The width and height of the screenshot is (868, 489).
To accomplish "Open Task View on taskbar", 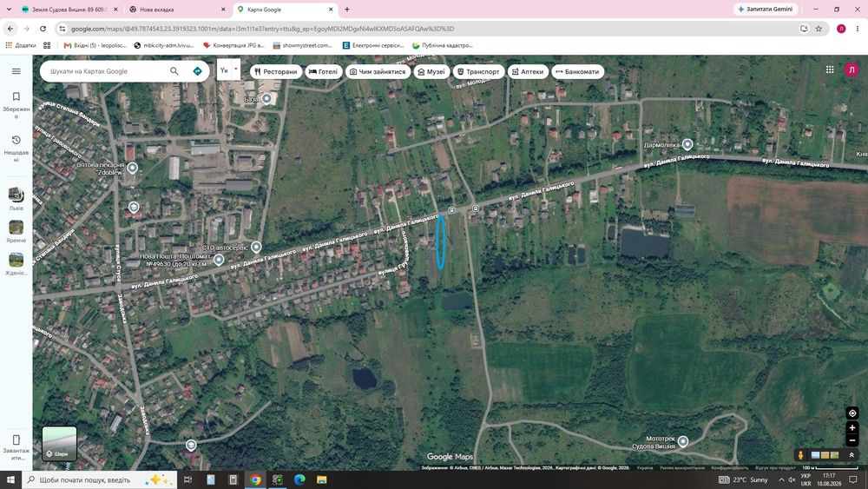I will [x=187, y=479].
